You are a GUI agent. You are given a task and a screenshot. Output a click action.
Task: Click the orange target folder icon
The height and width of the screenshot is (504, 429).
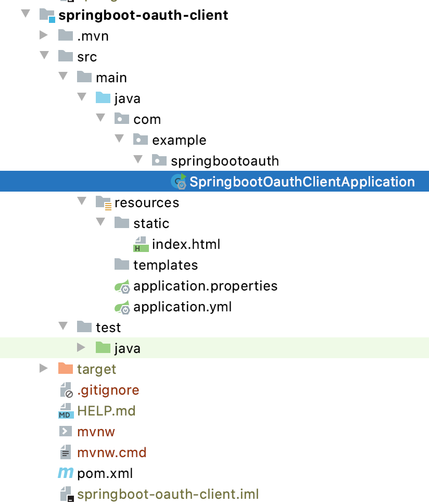click(66, 369)
